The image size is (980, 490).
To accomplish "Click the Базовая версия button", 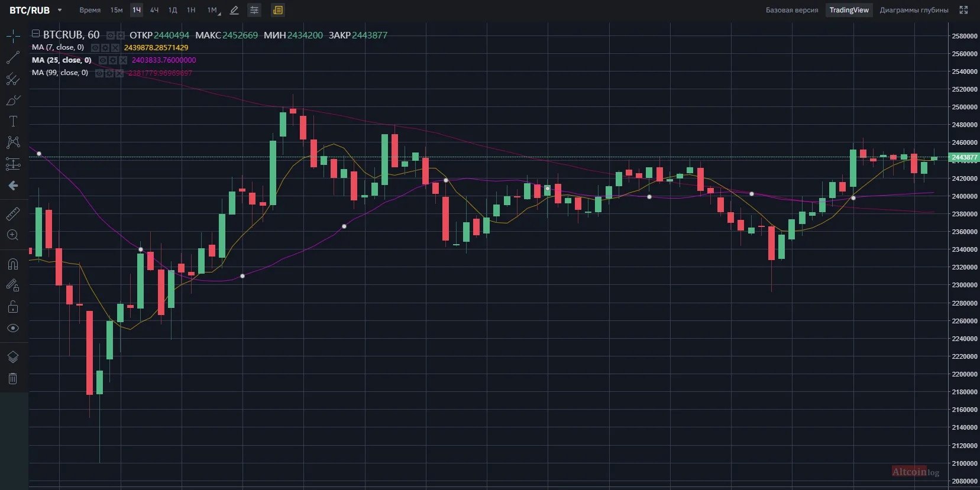I will pyautogui.click(x=792, y=10).
